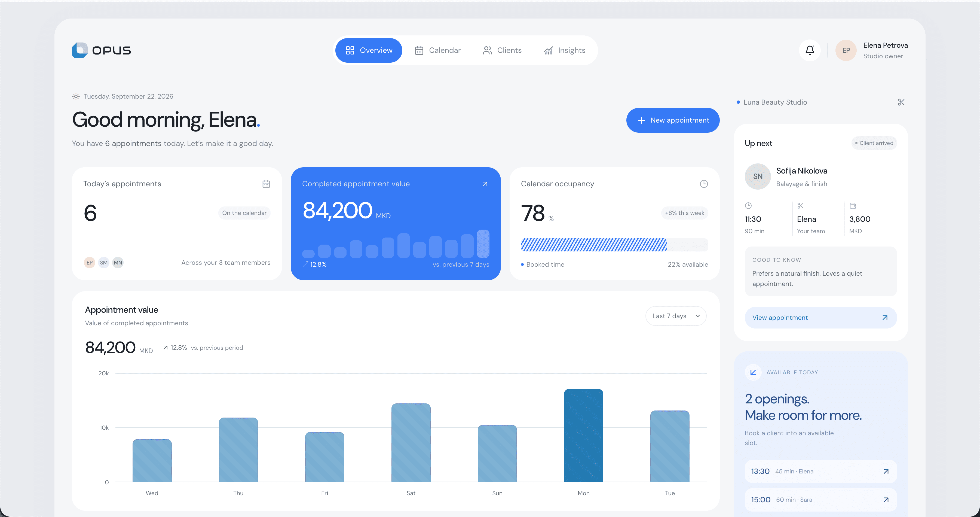Click the Client arrived status badge
This screenshot has height=517, width=980.
pyautogui.click(x=874, y=143)
